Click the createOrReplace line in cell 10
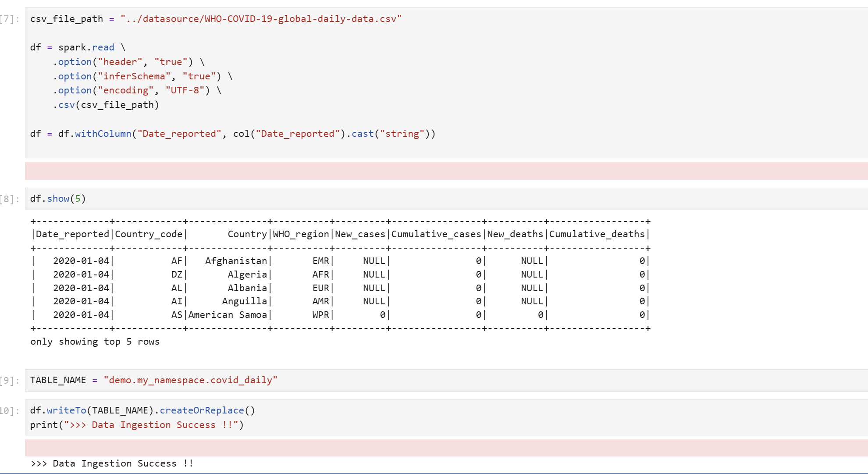 [142, 410]
